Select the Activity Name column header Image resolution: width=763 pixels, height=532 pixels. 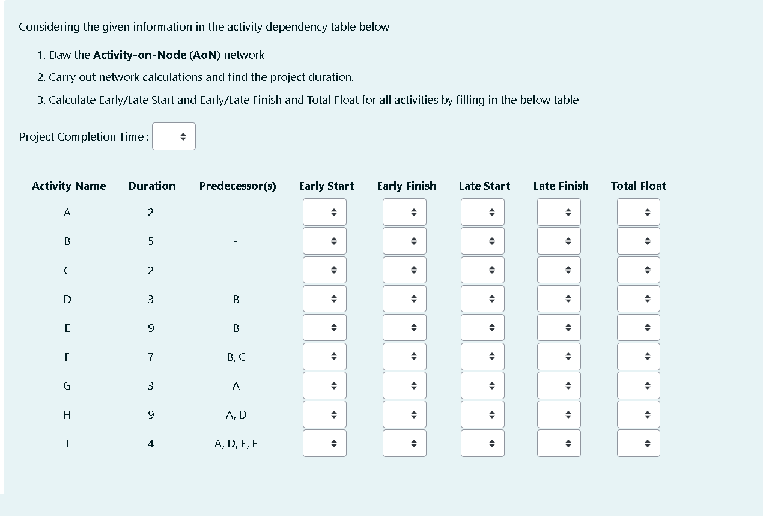pyautogui.click(x=68, y=186)
